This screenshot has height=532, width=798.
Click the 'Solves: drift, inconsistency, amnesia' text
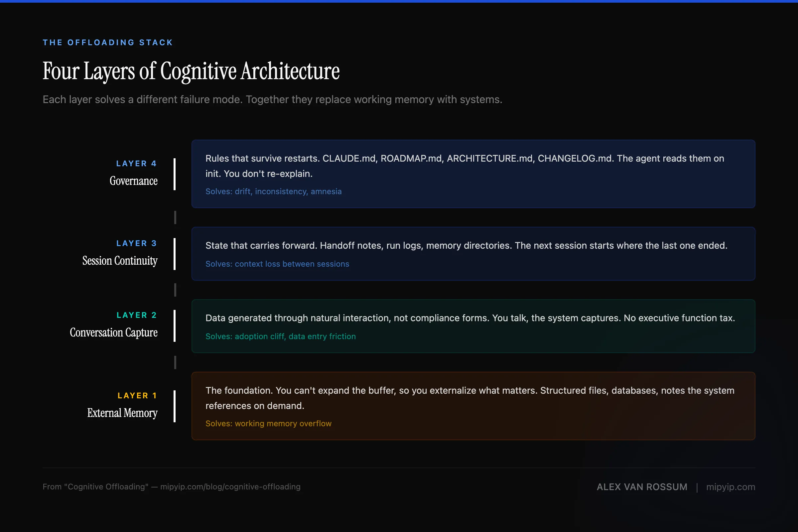click(273, 192)
